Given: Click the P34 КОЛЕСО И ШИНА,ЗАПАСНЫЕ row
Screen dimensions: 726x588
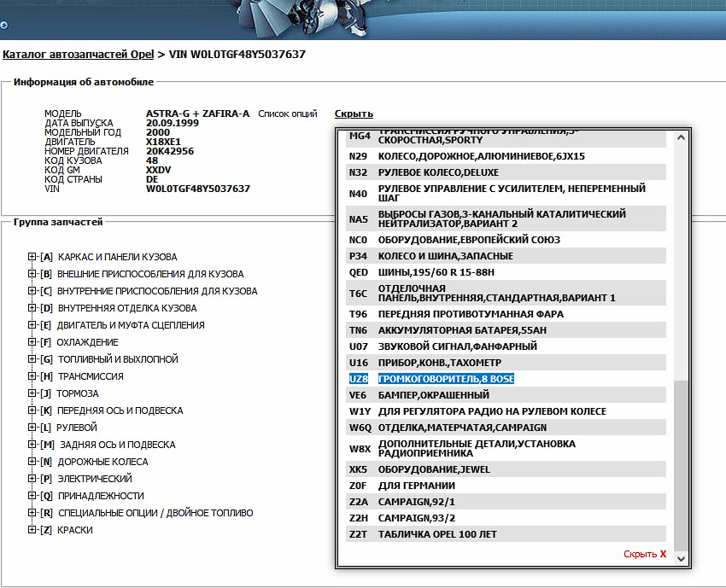Looking at the screenshot, I should (x=506, y=256).
